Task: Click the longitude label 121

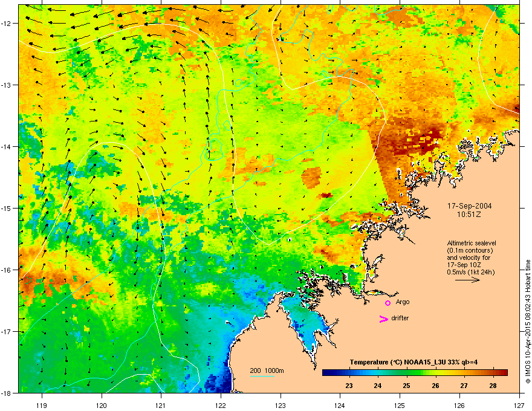Action: 161,405
